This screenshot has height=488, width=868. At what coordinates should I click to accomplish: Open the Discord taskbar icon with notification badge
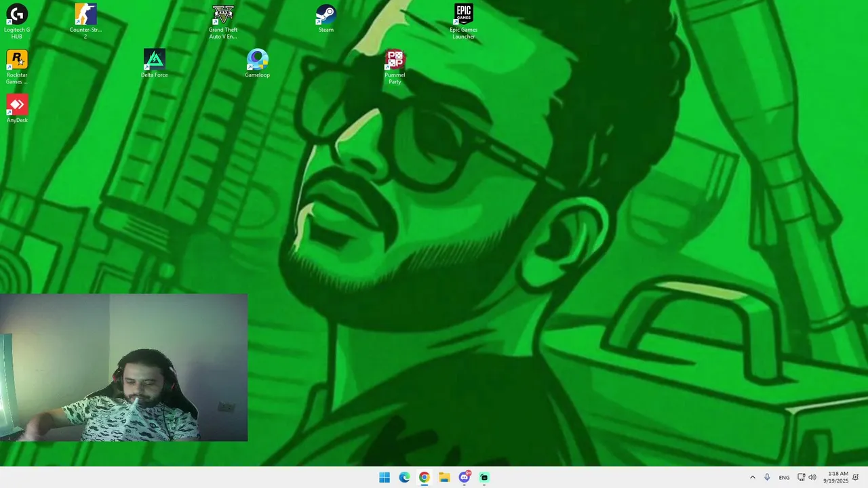tap(465, 477)
